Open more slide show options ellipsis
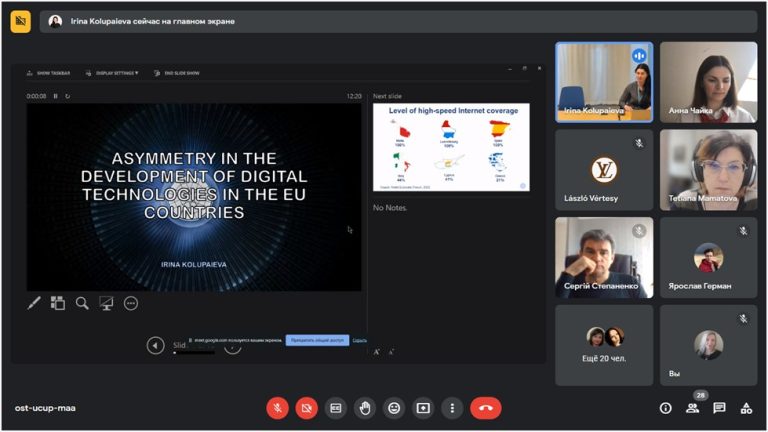Screen dimensions: 768x432 pos(131,304)
